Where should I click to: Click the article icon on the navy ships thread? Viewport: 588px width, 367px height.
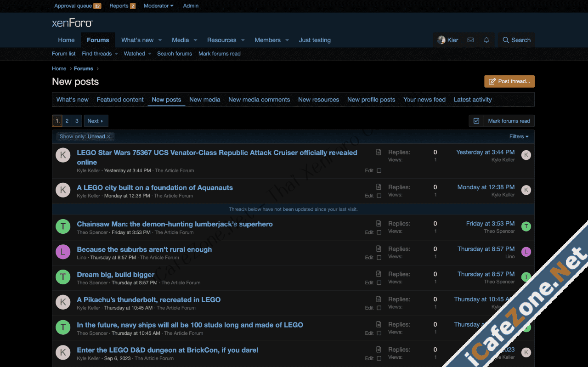pyautogui.click(x=379, y=324)
